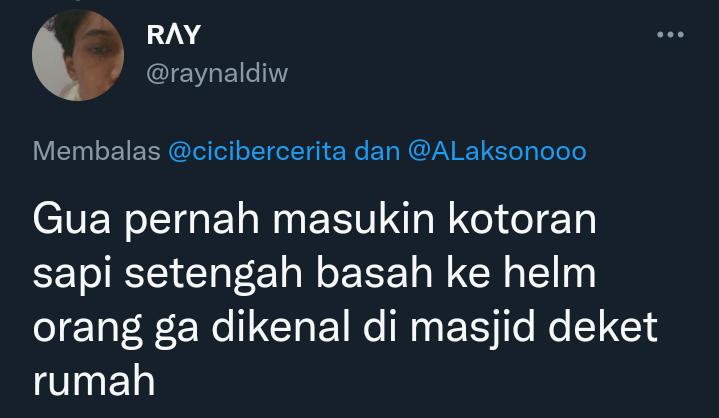Image resolution: width=719 pixels, height=418 pixels.
Task: Click the word "basah" in the tweet
Action: [374, 273]
